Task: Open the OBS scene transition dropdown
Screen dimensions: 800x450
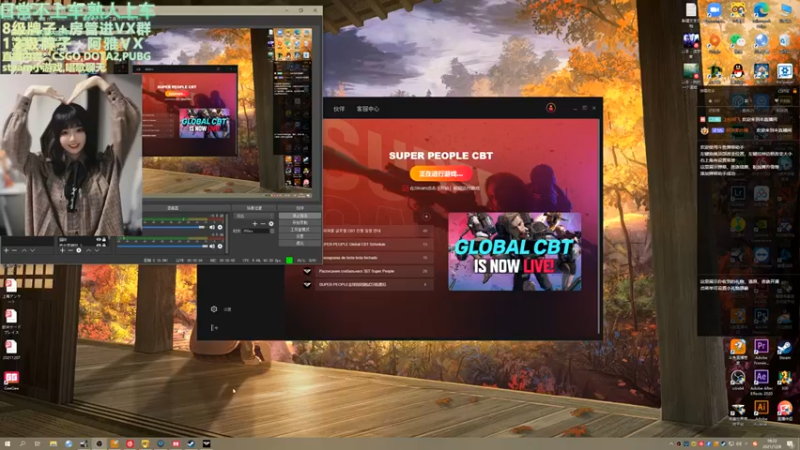Action: [x=254, y=216]
